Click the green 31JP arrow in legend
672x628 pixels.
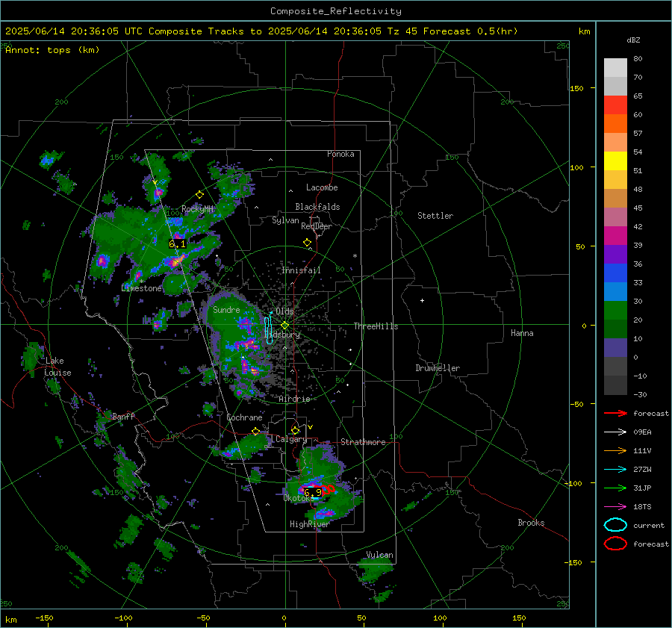(615, 488)
